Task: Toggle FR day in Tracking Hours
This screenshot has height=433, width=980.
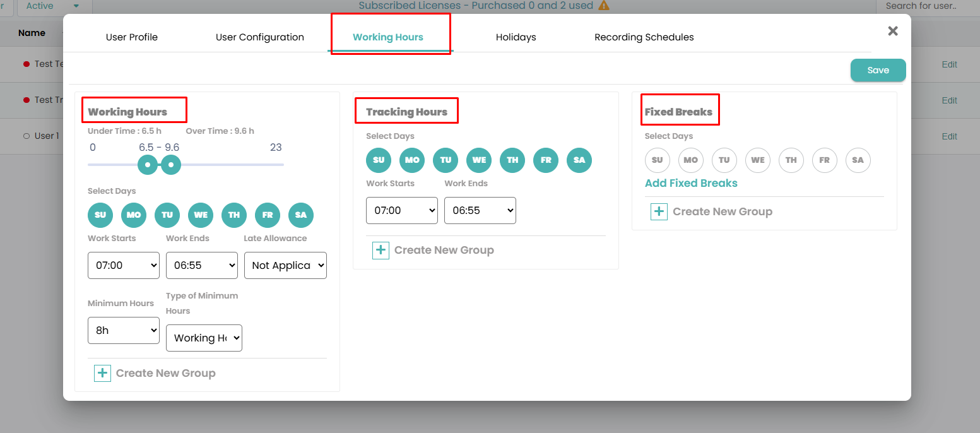Action: click(x=546, y=160)
